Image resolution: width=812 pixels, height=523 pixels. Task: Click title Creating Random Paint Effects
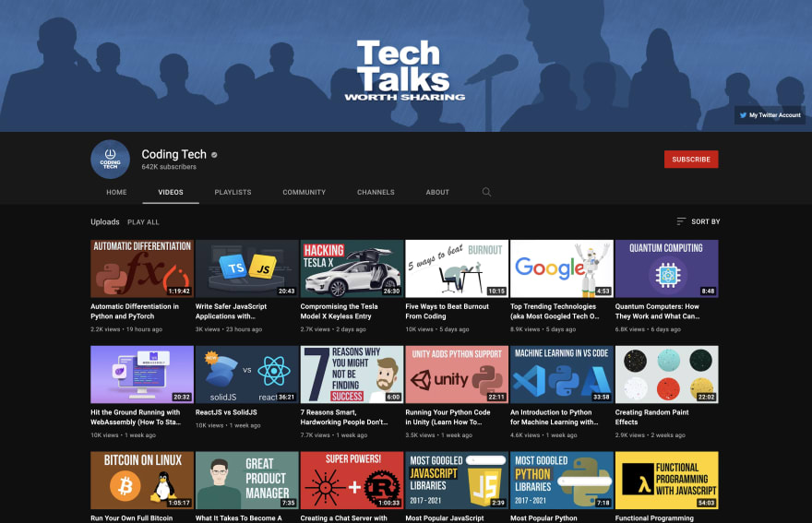(652, 417)
